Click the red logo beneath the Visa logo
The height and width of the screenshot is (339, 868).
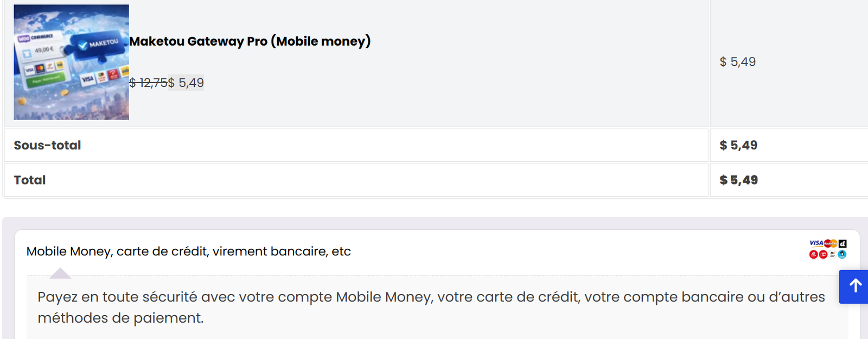(x=813, y=254)
